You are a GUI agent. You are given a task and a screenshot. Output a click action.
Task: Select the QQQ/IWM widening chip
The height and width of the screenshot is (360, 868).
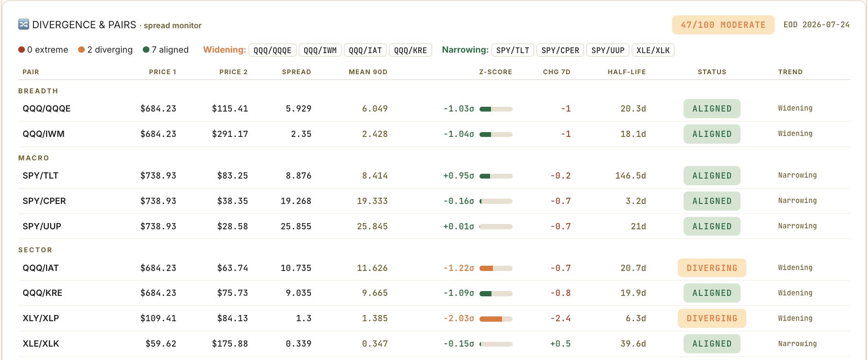click(x=320, y=50)
